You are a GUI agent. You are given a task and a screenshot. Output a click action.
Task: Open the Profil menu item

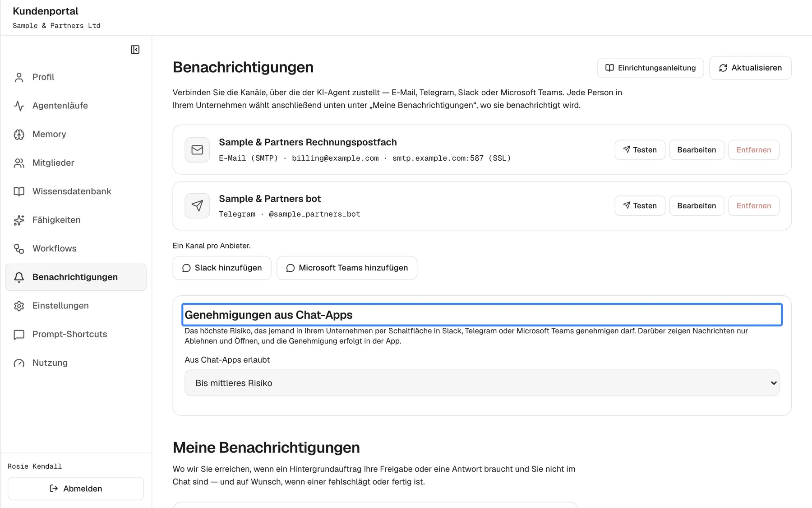click(76, 77)
